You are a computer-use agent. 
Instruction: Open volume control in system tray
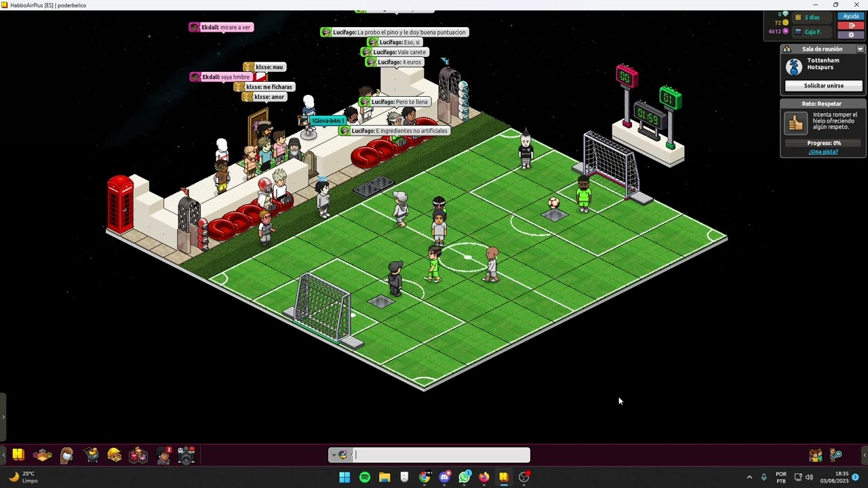pos(809,477)
